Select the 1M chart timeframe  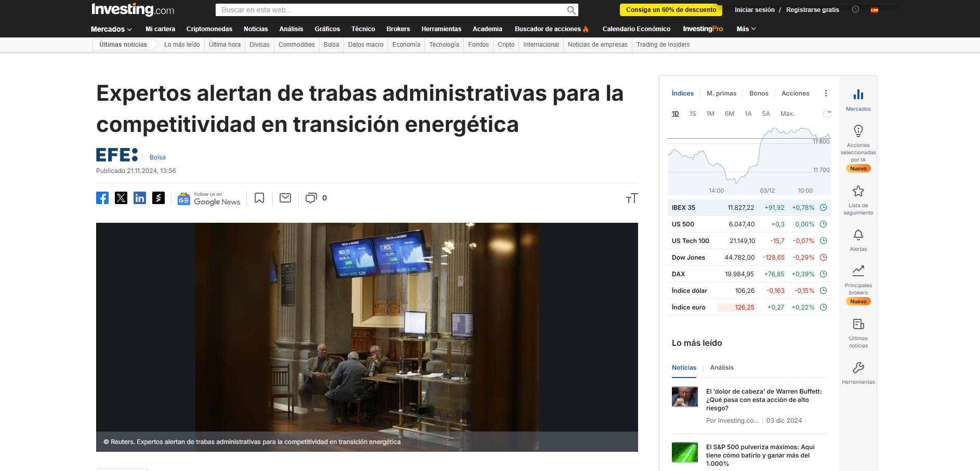(x=710, y=114)
